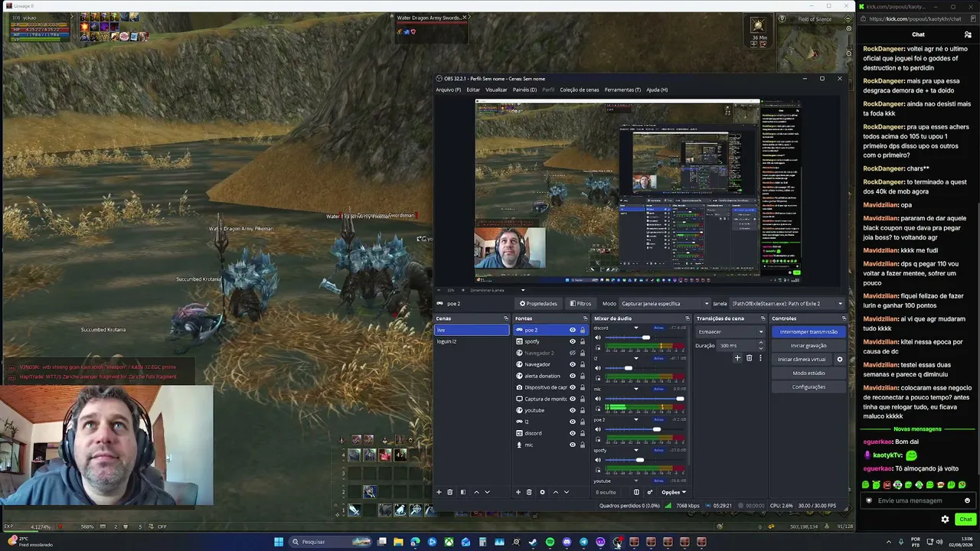This screenshot has height=551, width=980.
Task: Open scene filters icon in Cenas toolbar
Action: pyautogui.click(x=462, y=492)
